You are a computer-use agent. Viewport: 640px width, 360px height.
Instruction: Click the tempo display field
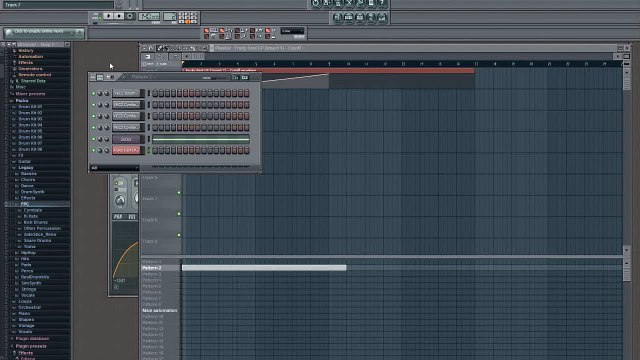coord(149,16)
